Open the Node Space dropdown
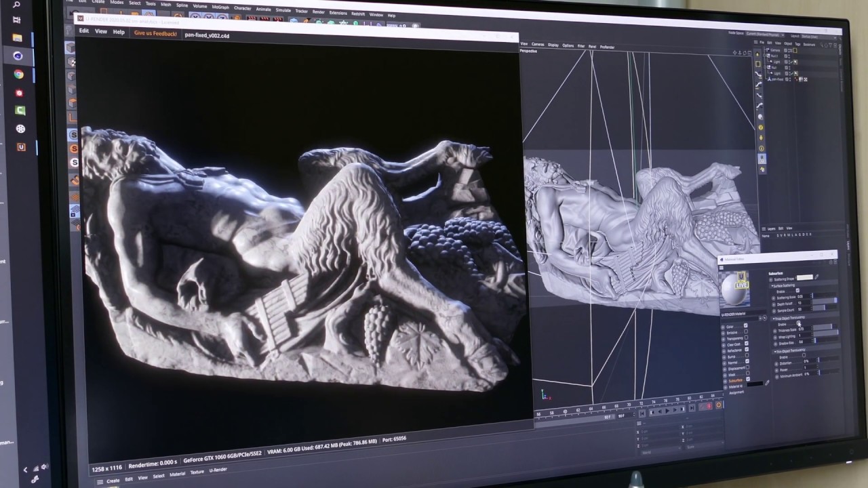The height and width of the screenshot is (488, 868). tap(765, 35)
